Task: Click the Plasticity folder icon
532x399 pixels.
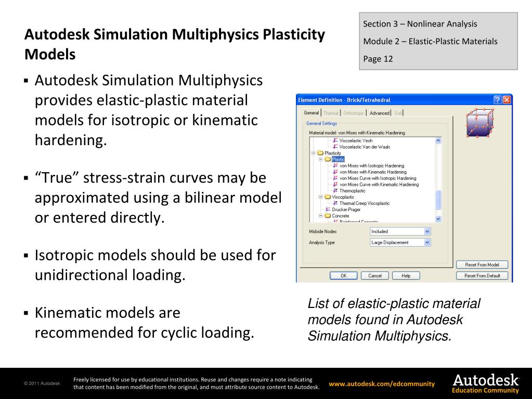Action: tap(320, 153)
